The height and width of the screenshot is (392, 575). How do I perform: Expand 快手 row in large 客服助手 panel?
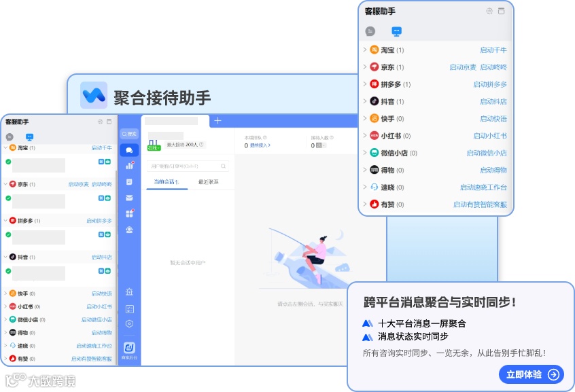tap(365, 118)
